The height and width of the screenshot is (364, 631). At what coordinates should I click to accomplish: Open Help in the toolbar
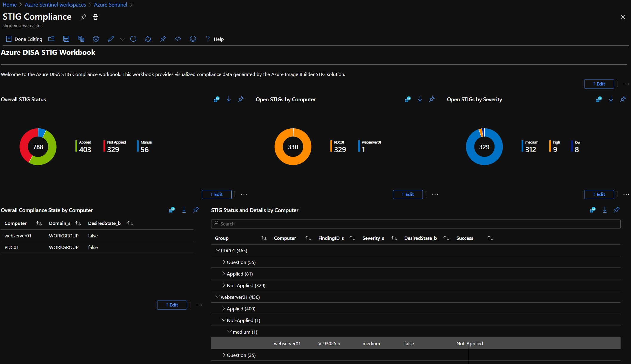click(215, 39)
